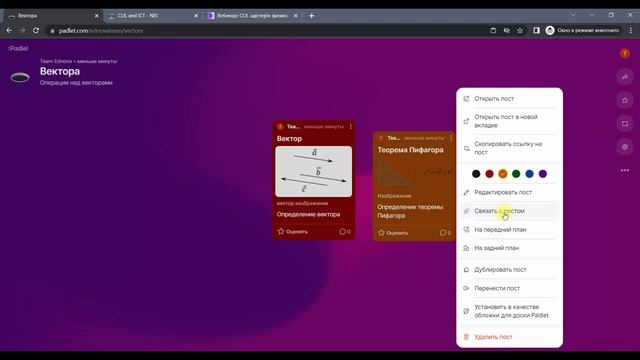Click the install app icon in address bar

[493, 30]
